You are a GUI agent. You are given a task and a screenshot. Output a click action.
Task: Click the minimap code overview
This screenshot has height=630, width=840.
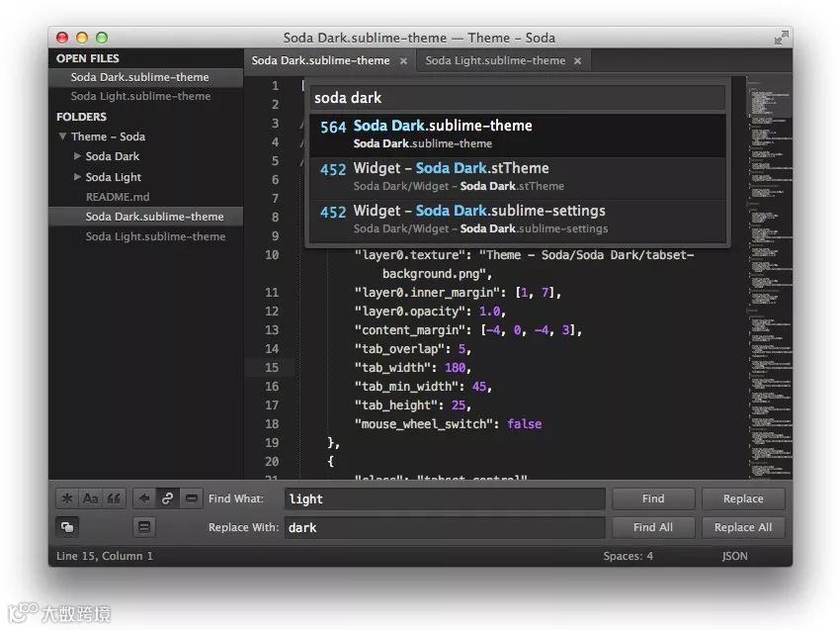tap(770, 278)
